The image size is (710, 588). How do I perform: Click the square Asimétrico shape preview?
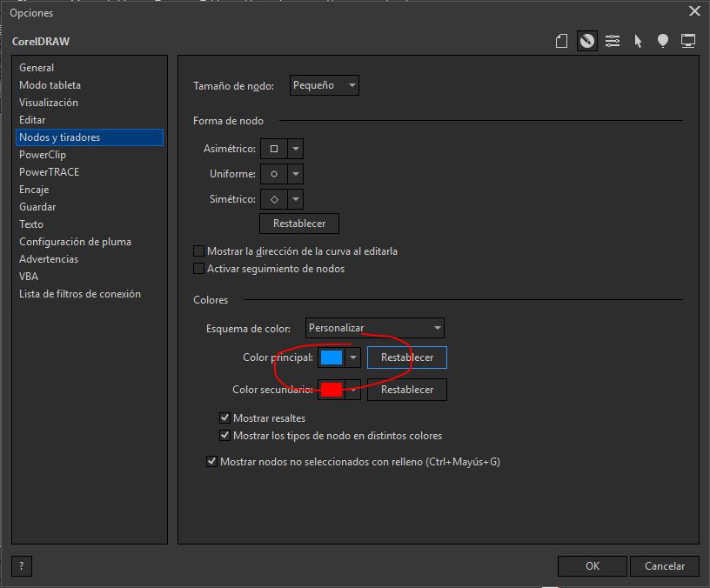(x=274, y=149)
